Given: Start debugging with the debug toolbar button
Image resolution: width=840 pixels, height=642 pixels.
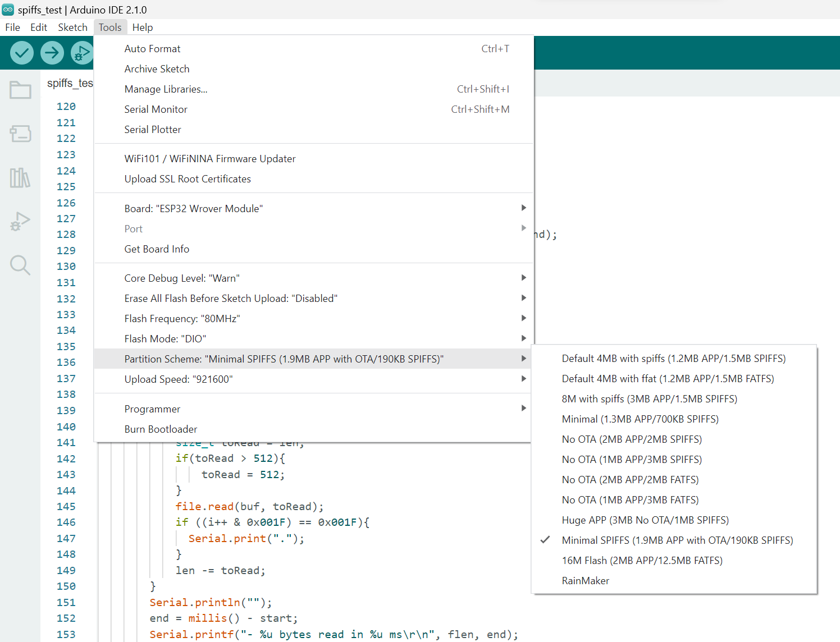Looking at the screenshot, I should (x=82, y=53).
